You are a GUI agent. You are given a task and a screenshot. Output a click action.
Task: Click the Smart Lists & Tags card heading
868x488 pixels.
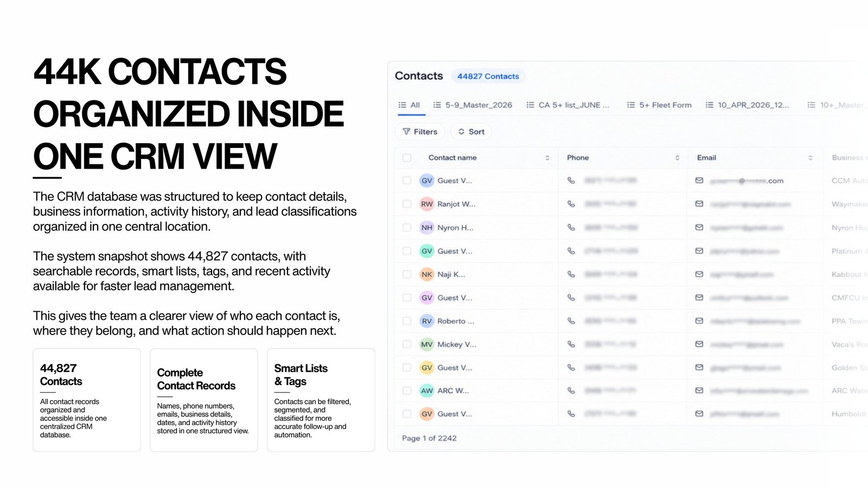point(301,375)
